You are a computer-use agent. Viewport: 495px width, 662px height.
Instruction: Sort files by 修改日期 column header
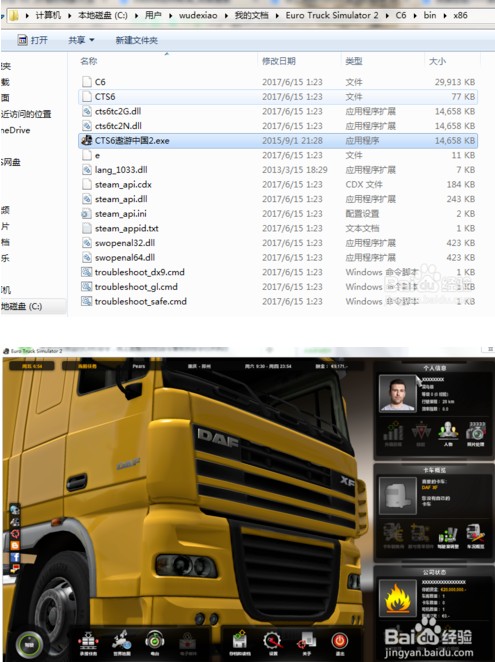click(279, 61)
